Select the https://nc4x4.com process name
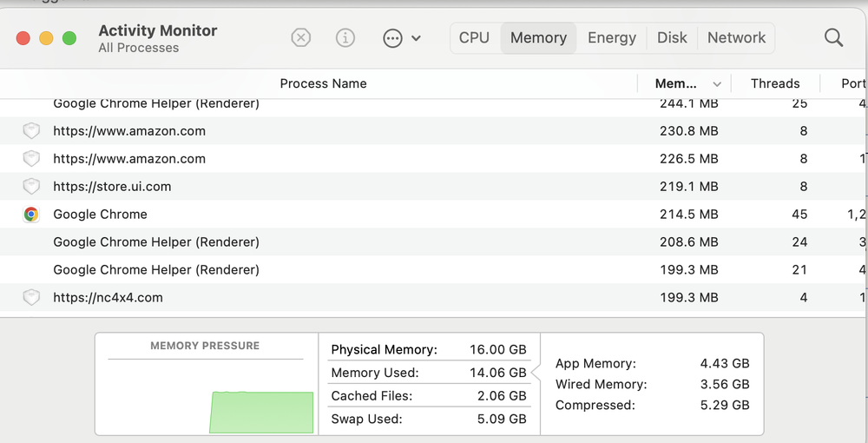 pos(108,297)
